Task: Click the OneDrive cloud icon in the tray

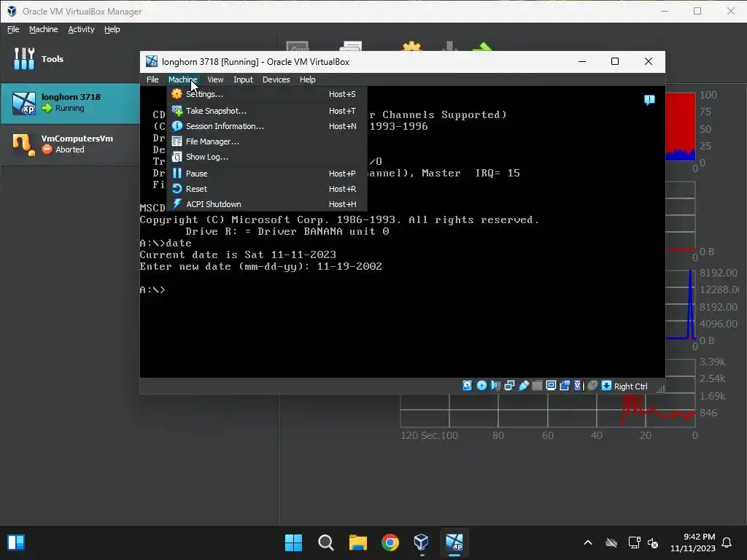Action: coord(611,542)
